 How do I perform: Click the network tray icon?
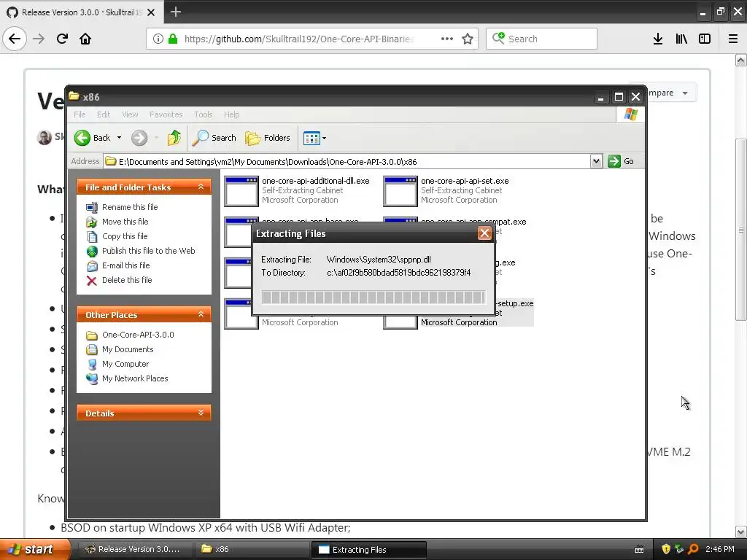point(679,549)
